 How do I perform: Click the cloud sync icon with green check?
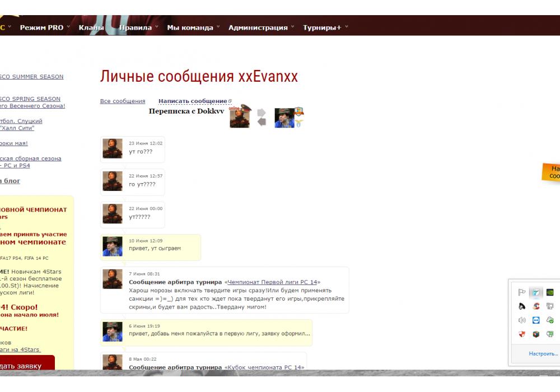point(550,320)
